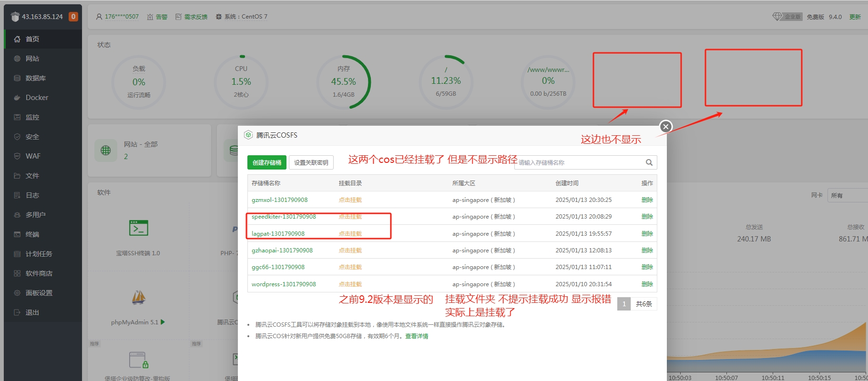Click the CPU 1.5% gauge
The image size is (868, 381).
(x=241, y=82)
